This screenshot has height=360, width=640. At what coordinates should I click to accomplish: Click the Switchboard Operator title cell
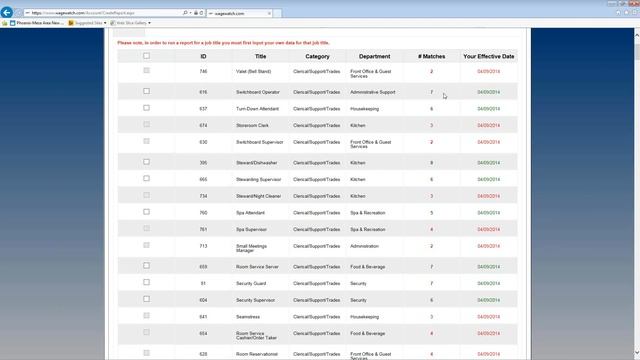[258, 92]
